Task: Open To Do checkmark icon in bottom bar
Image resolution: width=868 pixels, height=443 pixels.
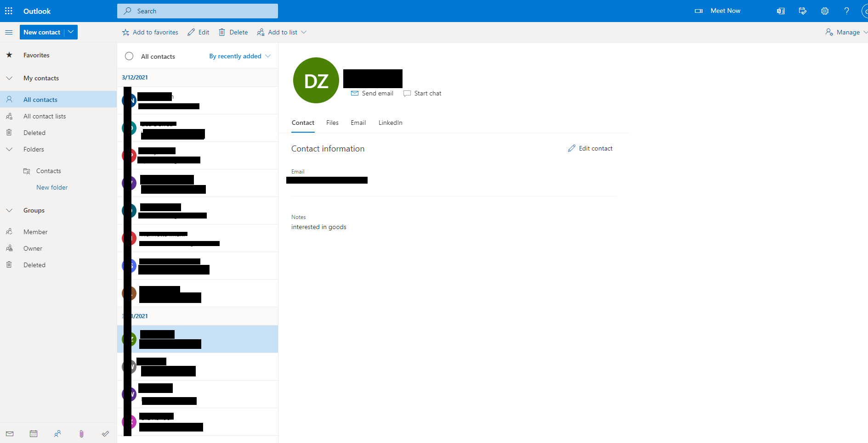Action: point(105,433)
